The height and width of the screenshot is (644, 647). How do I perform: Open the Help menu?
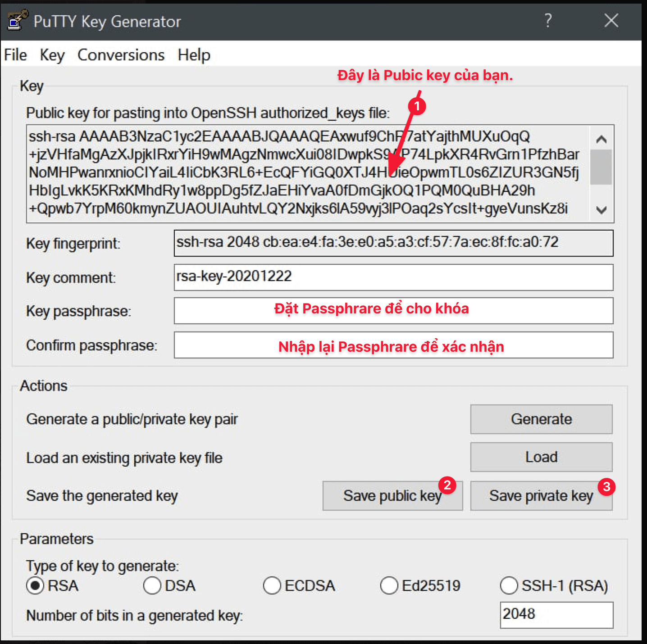194,54
